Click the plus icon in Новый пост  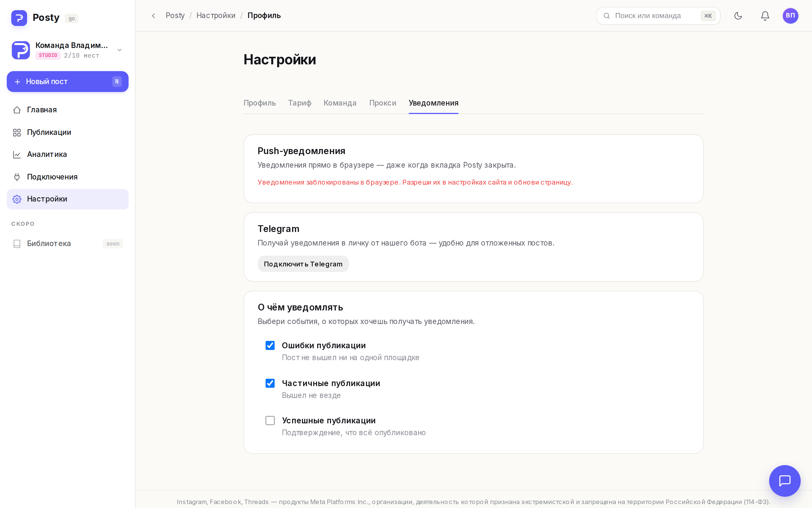pyautogui.click(x=17, y=82)
